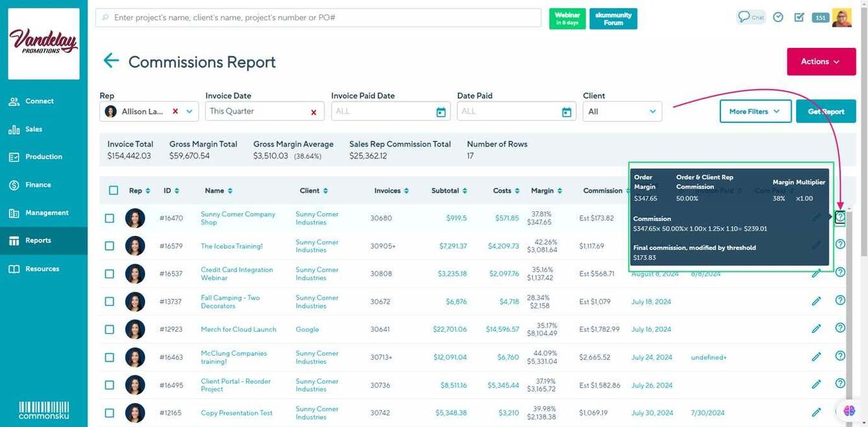Open calendar for Invoice Paid Date

(x=441, y=112)
